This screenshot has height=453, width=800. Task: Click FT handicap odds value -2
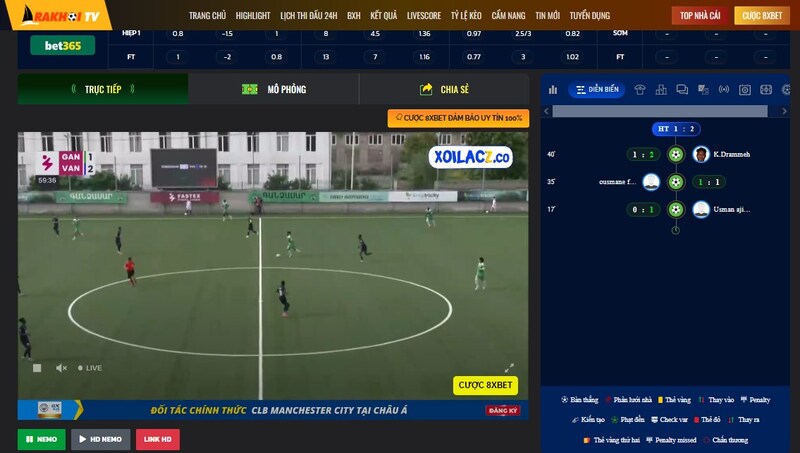[x=227, y=57]
